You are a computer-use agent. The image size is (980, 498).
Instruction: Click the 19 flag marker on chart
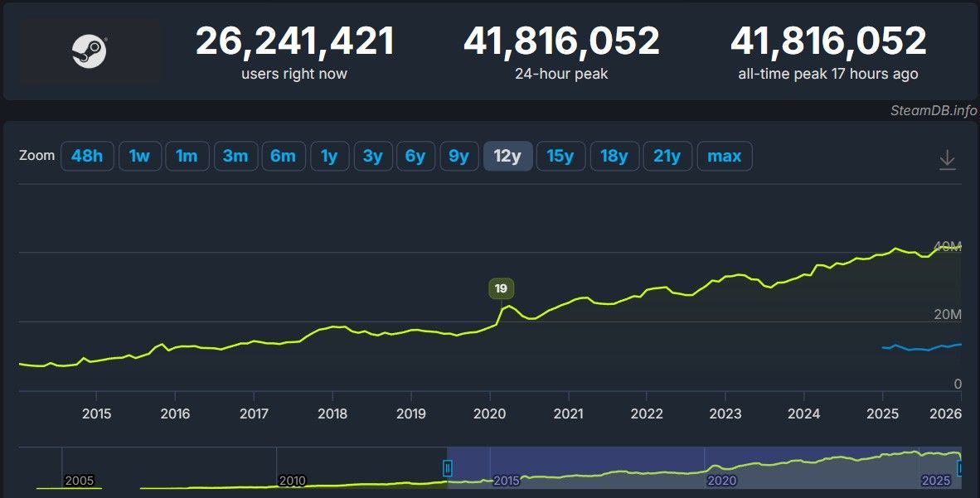click(501, 289)
